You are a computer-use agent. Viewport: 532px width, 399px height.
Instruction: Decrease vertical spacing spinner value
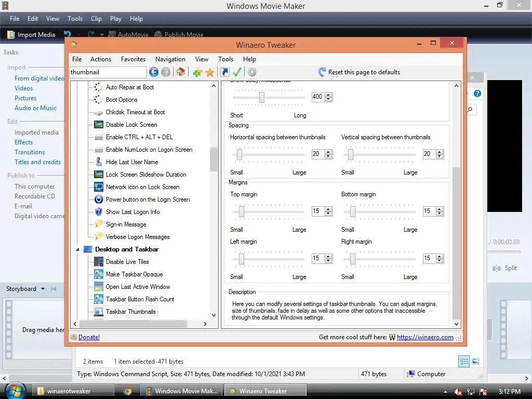click(440, 156)
